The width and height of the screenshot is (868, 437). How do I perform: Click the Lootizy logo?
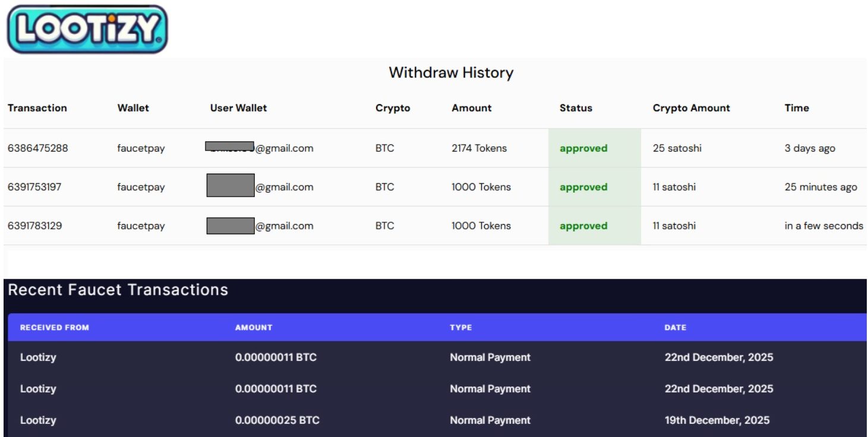[x=87, y=29]
